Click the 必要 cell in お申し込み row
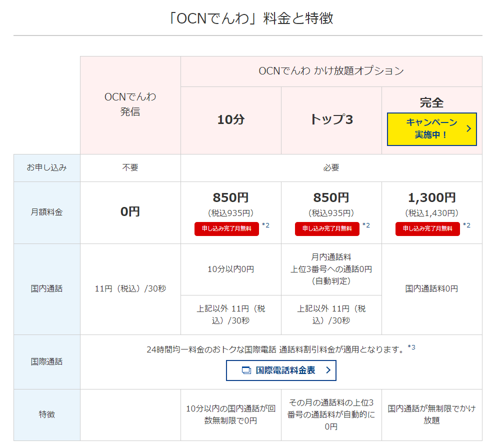This screenshot has height=448, width=487. 331,168
